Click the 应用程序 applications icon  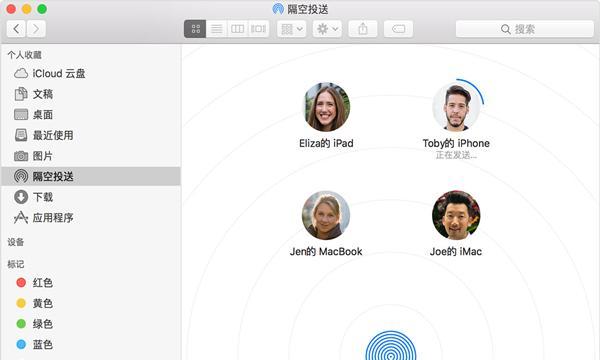[x=21, y=217]
